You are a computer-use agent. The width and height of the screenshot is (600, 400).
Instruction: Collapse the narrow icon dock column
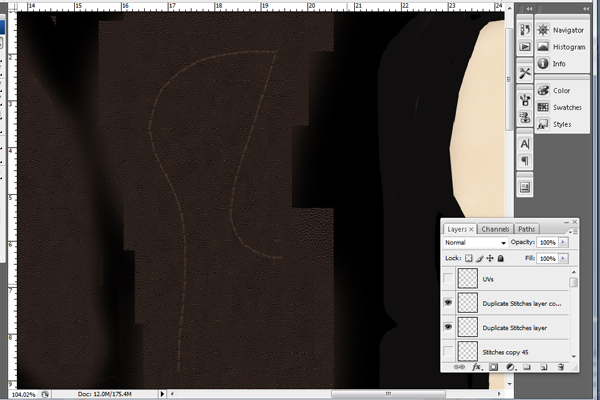[529, 8]
